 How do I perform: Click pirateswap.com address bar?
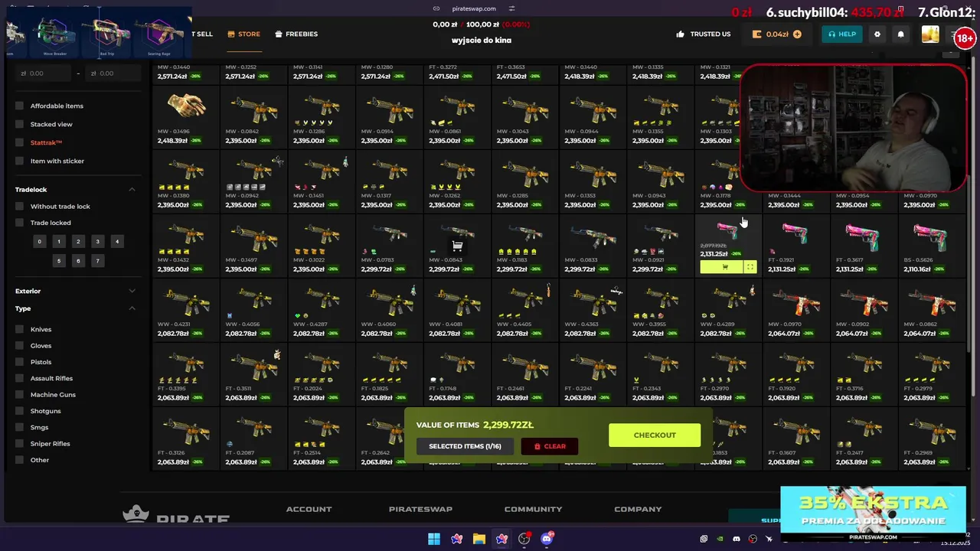(x=474, y=8)
